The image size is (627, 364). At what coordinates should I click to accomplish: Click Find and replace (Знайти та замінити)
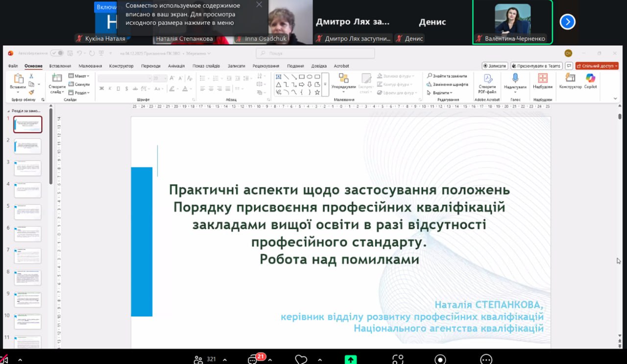447,76
